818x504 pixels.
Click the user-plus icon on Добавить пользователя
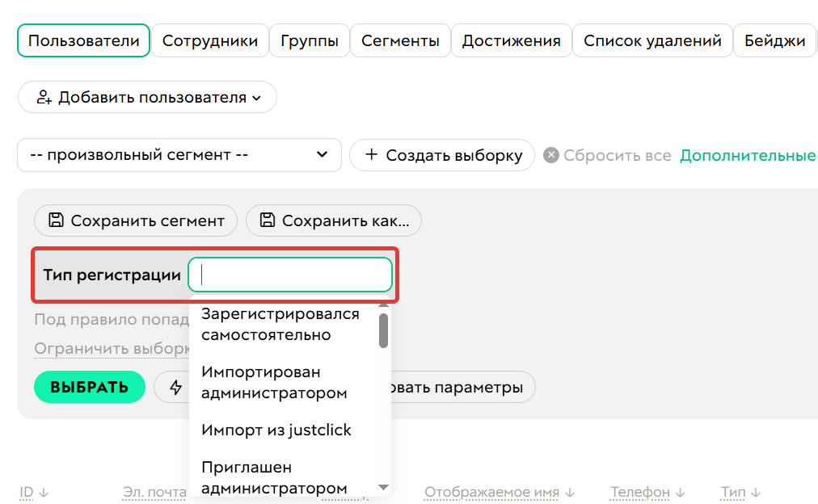coord(44,98)
